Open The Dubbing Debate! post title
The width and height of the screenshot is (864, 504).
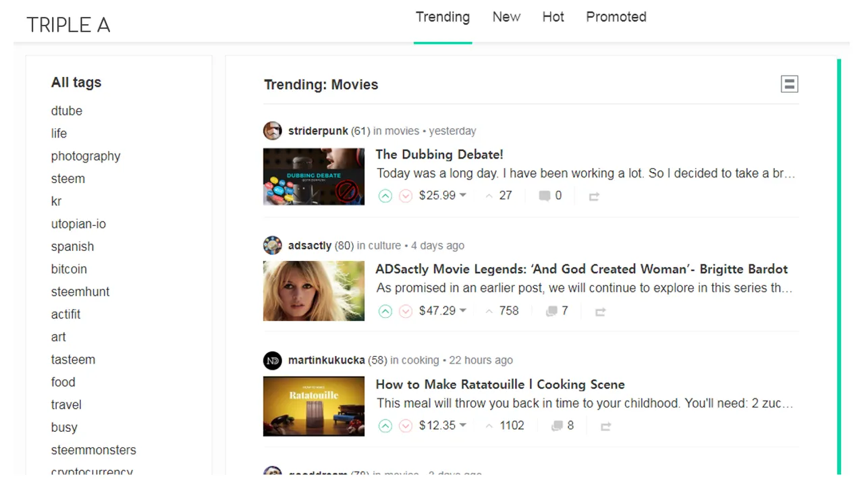coord(439,155)
